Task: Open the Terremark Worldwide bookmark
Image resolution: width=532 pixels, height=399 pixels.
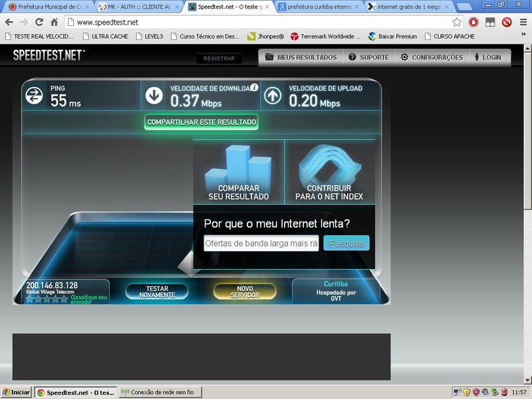Action: pyautogui.click(x=326, y=36)
